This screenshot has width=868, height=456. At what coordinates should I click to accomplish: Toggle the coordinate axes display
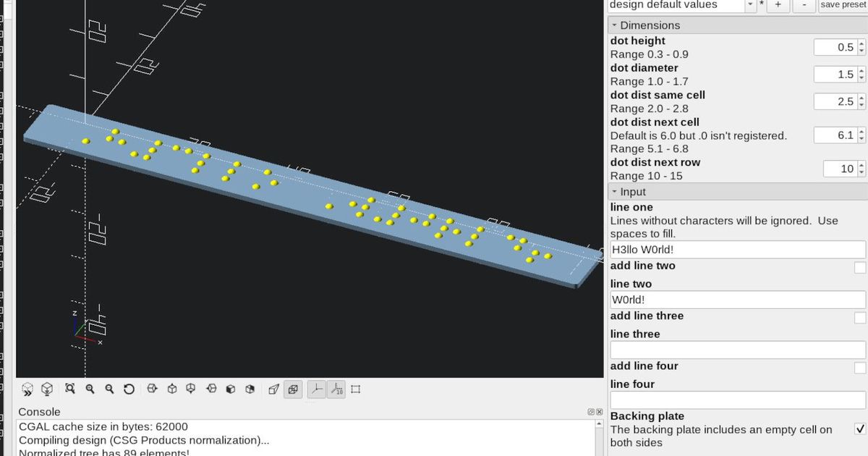coord(316,389)
